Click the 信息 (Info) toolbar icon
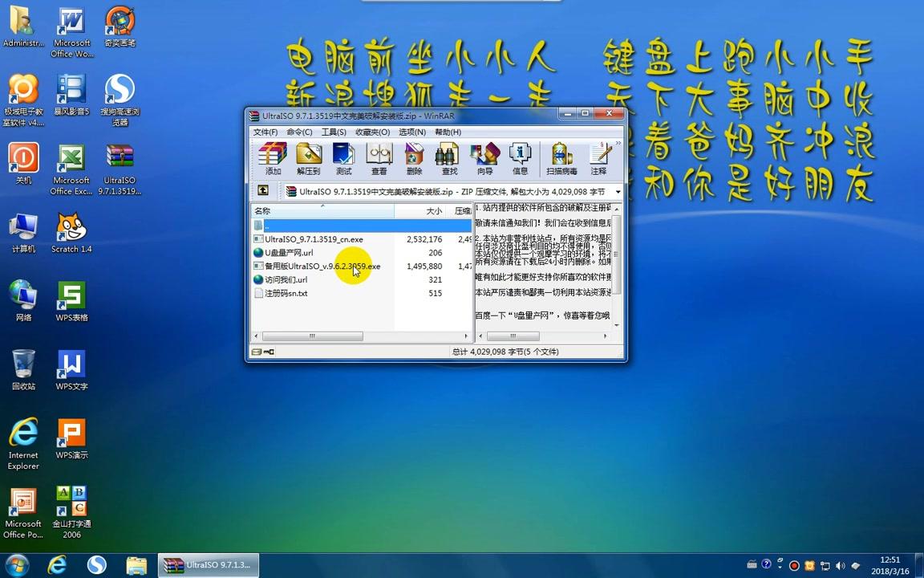 [x=520, y=158]
